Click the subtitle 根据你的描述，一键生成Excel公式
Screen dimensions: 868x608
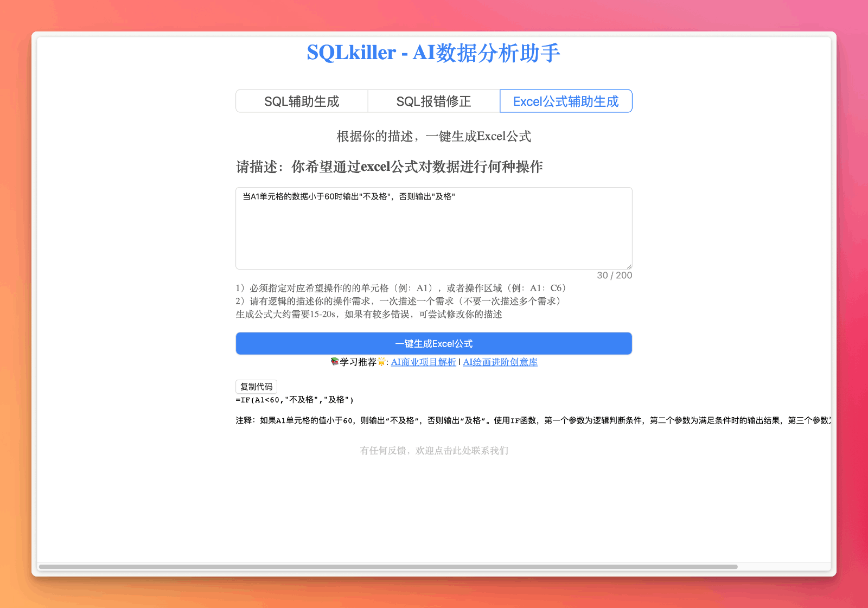433,136
